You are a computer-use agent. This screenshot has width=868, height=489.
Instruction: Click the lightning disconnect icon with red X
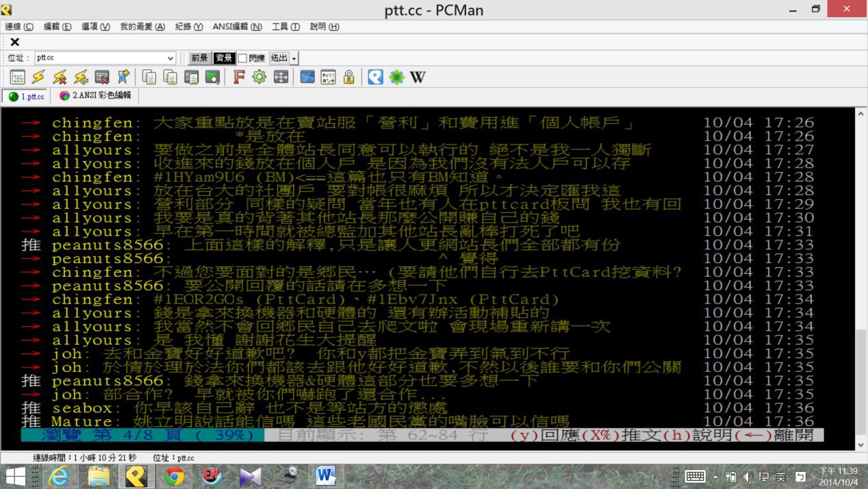click(x=60, y=77)
